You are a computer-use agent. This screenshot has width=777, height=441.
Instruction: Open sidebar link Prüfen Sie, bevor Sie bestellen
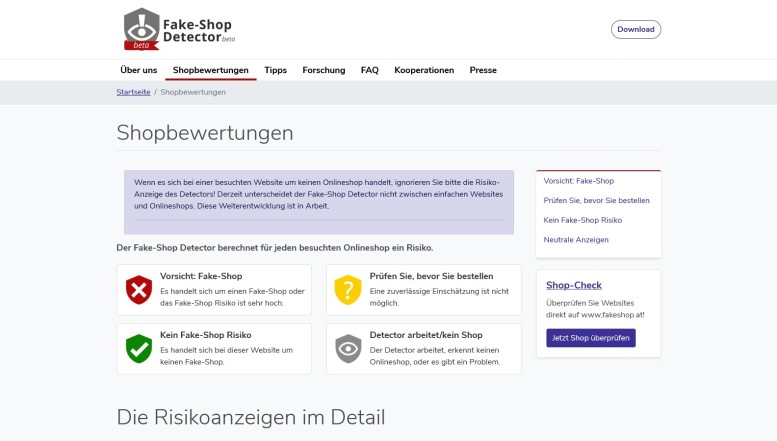596,200
